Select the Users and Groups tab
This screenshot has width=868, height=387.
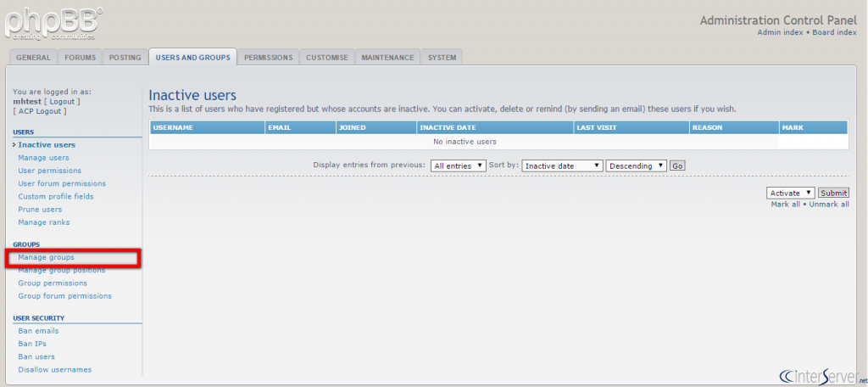pos(192,58)
